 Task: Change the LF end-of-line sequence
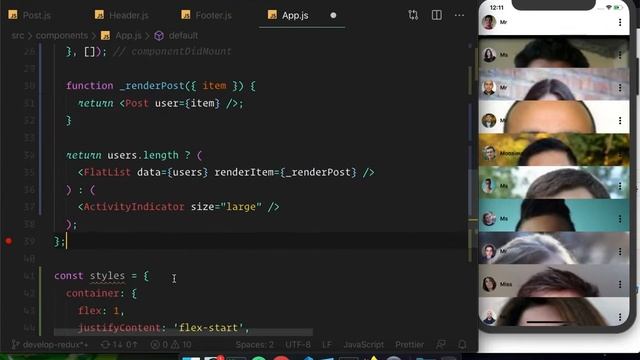(327, 344)
